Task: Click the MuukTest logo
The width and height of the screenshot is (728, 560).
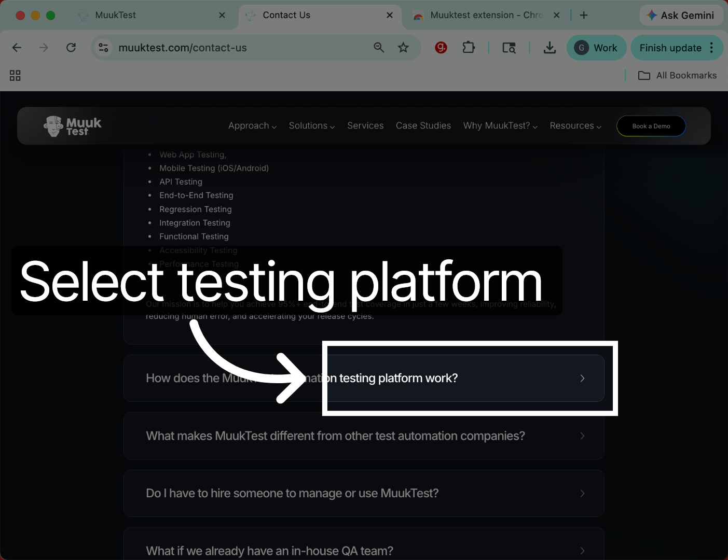Action: 73,126
